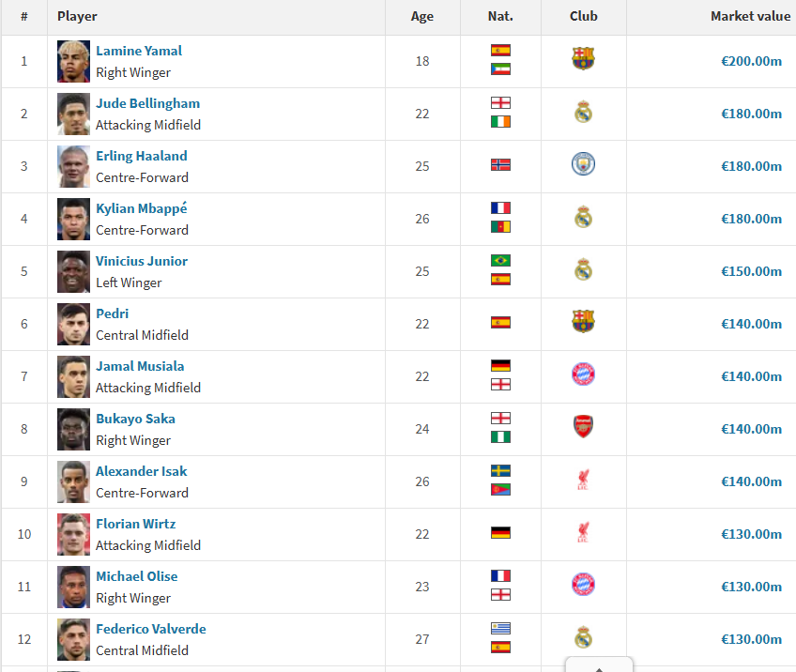The width and height of the screenshot is (796, 672).
Task: Click the Arsenal crest in Bukayo Saka's row
Action: click(x=583, y=427)
